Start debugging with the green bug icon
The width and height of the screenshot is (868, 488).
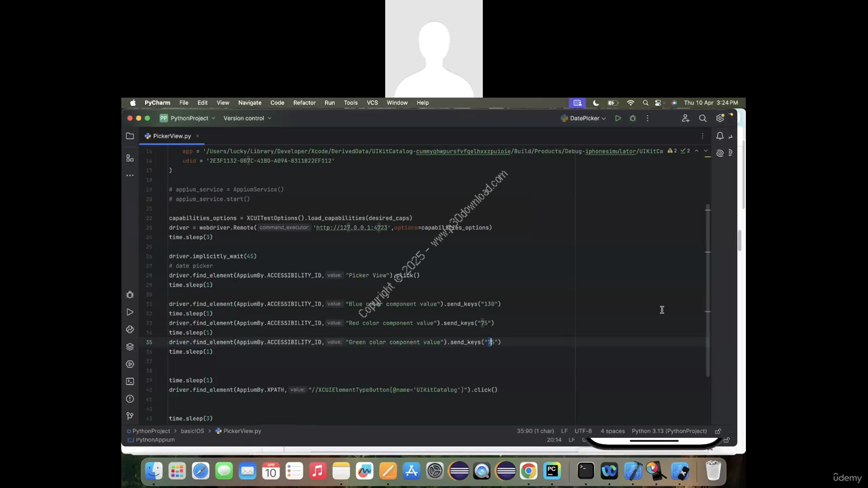pos(633,119)
